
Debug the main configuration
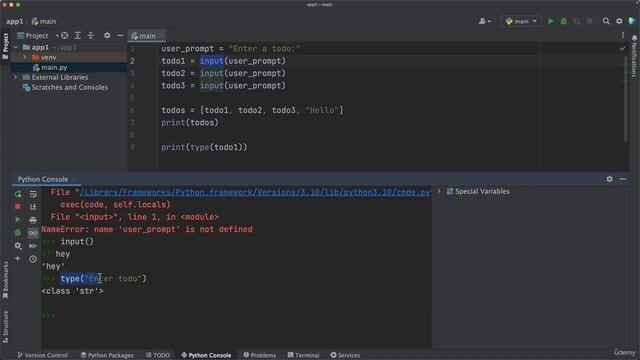[564, 21]
